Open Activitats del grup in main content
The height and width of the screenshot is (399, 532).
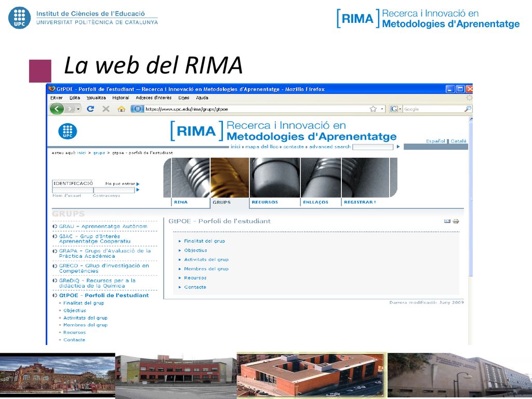[x=206, y=260]
